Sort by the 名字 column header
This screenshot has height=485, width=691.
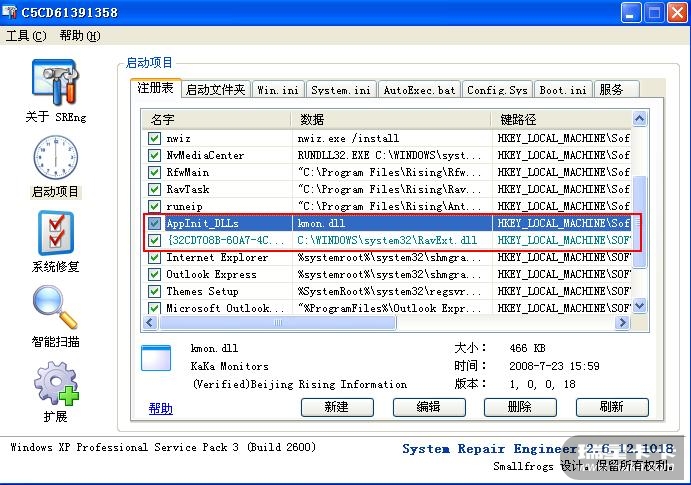216,119
